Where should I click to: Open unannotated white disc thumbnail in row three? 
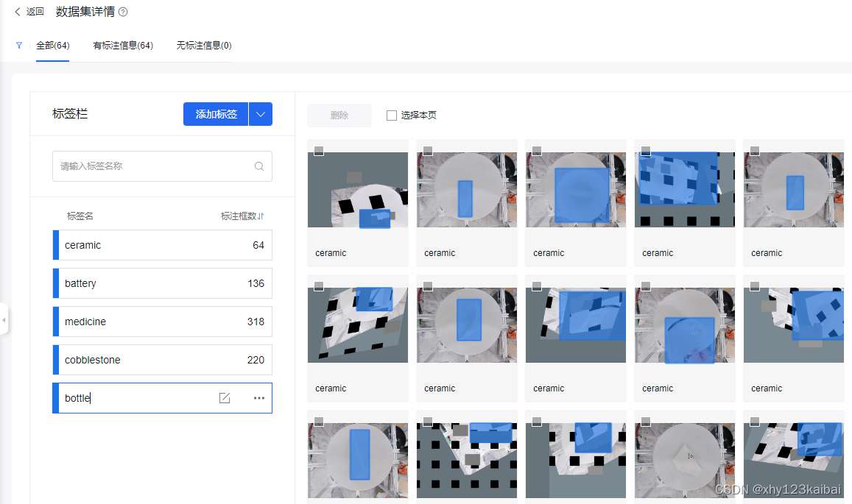pos(685,460)
